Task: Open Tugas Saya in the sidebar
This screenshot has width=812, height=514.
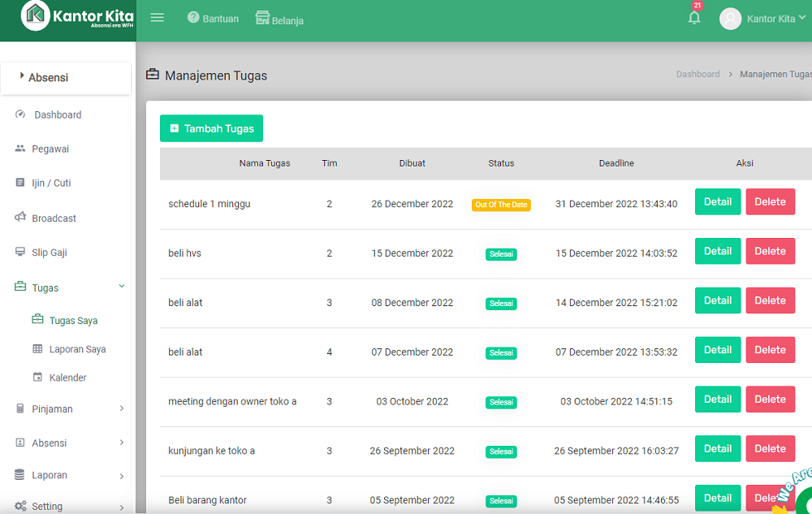Action: tap(73, 321)
